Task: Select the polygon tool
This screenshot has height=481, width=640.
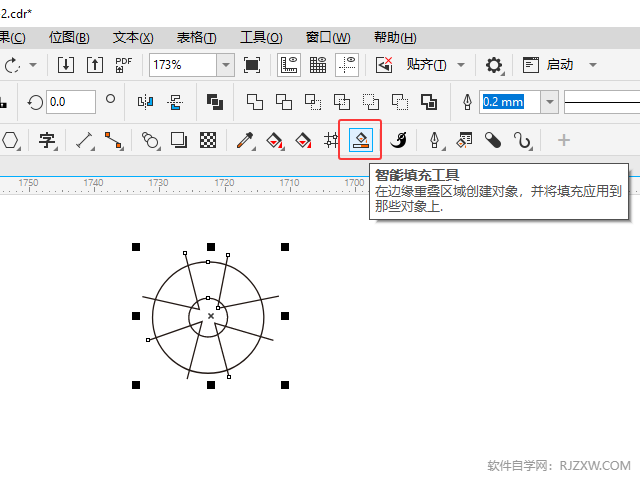Action: (x=11, y=141)
